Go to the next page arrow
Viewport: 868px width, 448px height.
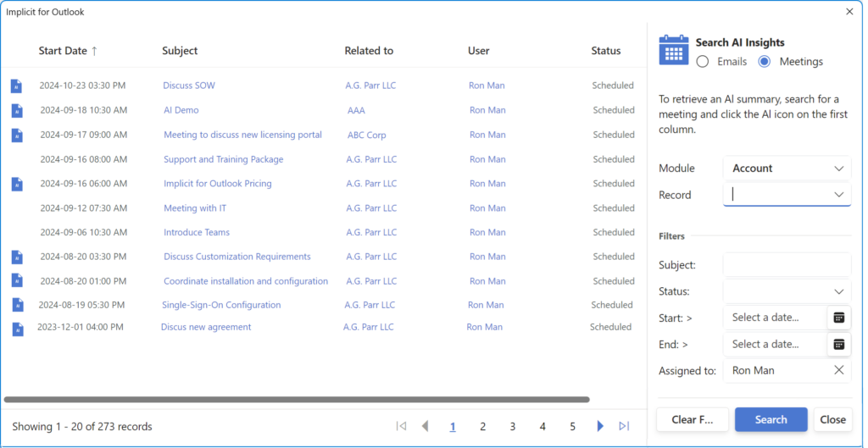(x=600, y=426)
